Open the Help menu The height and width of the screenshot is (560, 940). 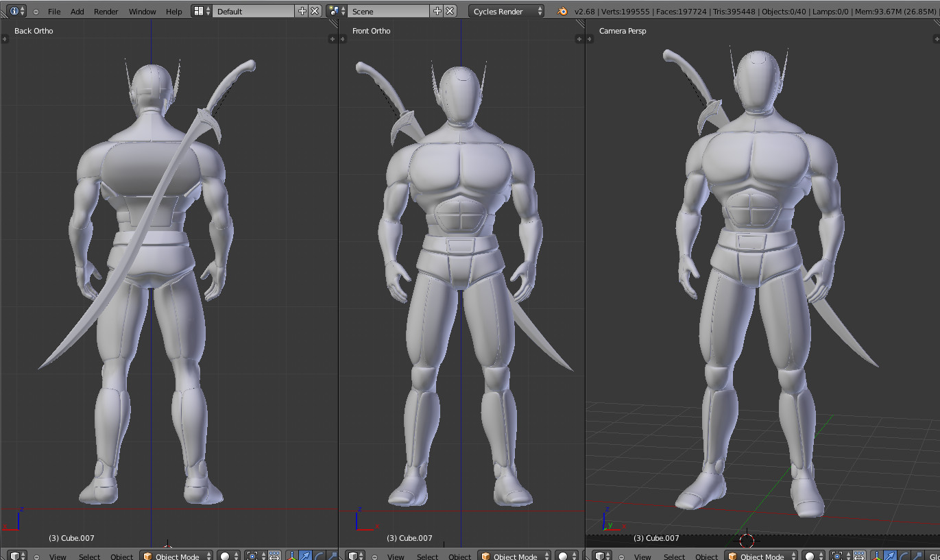click(x=174, y=12)
